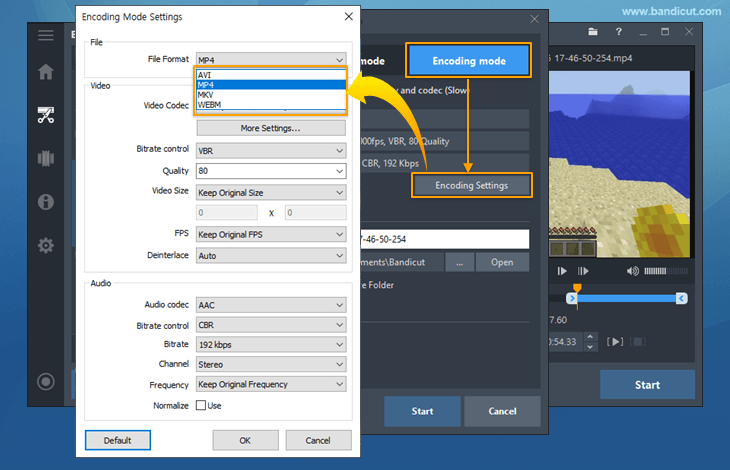Mute audio with the speaker icon

click(x=632, y=271)
